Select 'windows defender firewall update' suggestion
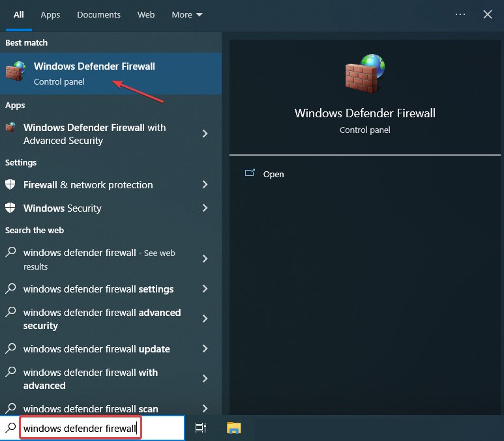 [x=111, y=349]
